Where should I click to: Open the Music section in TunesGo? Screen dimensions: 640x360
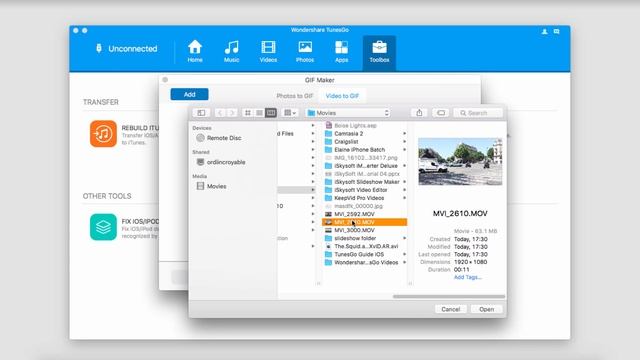click(231, 51)
